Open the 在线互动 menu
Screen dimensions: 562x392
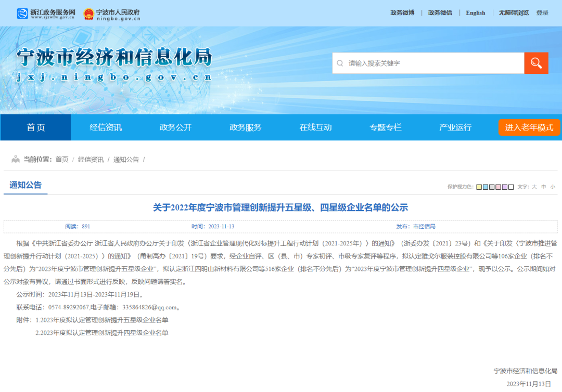point(316,127)
